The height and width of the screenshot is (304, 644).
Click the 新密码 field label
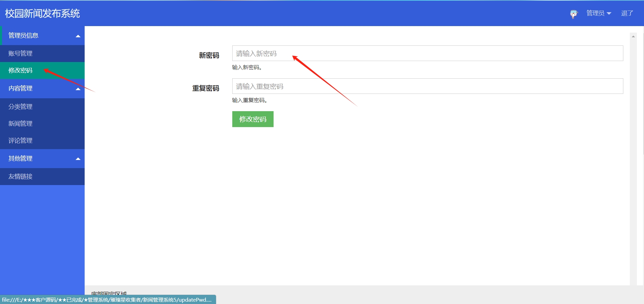[209, 55]
